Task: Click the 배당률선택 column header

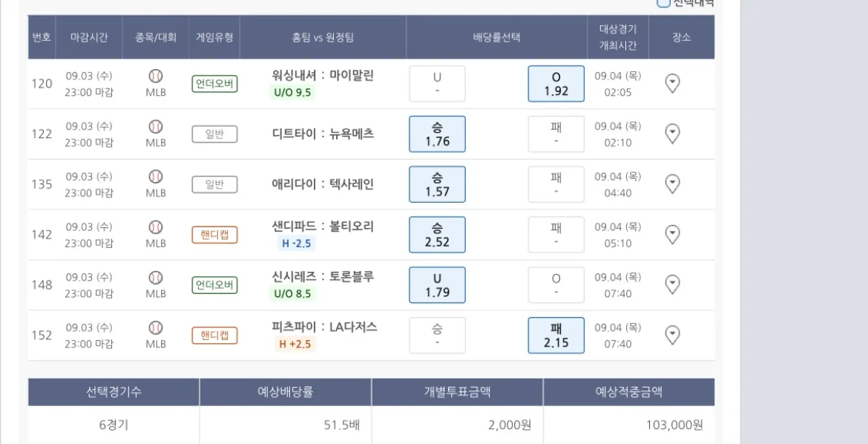Action: [x=496, y=37]
